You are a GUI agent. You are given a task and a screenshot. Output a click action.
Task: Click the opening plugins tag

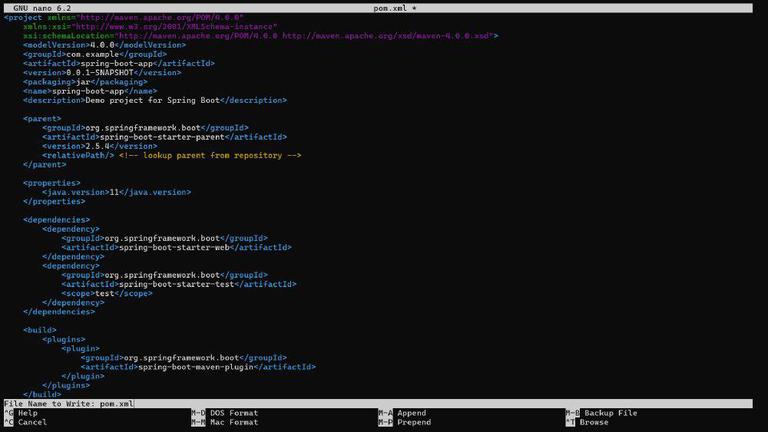pos(64,339)
